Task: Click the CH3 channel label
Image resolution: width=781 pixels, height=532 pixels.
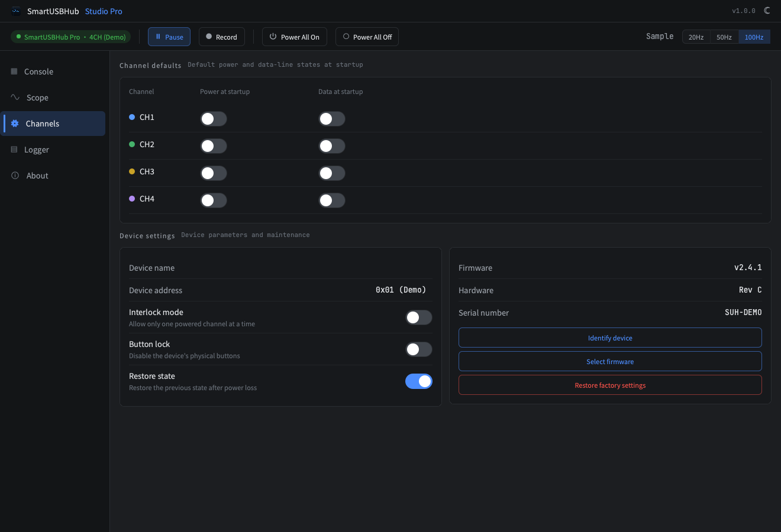Action: pyautogui.click(x=147, y=171)
